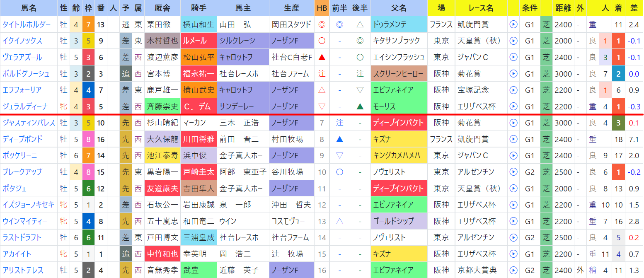
Task: Open horse link ボルドグフーシュ
Action: (x=26, y=74)
